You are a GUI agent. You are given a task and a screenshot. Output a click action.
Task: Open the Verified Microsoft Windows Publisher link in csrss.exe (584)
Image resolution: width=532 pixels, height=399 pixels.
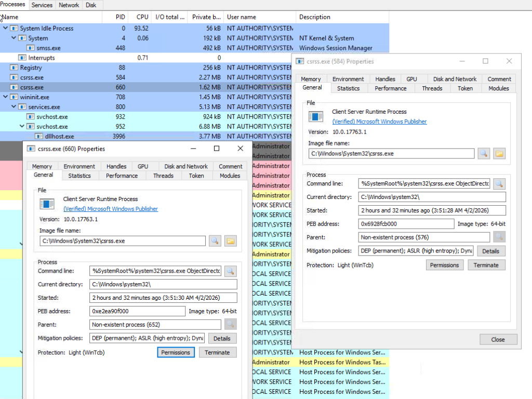pyautogui.click(x=379, y=122)
